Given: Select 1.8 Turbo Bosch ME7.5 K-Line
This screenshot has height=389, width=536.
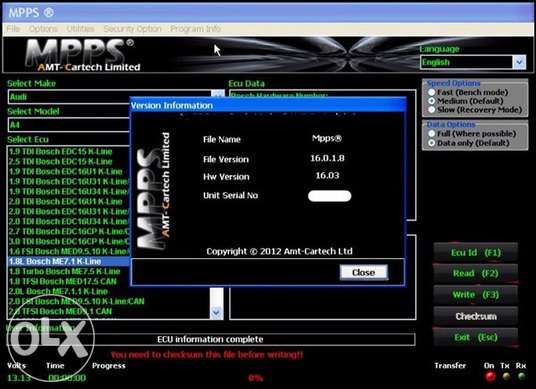Looking at the screenshot, I should click(x=68, y=271).
